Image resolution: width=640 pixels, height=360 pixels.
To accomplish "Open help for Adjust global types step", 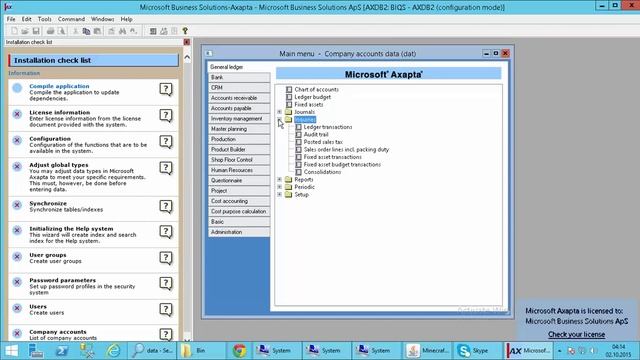I will (166, 168).
